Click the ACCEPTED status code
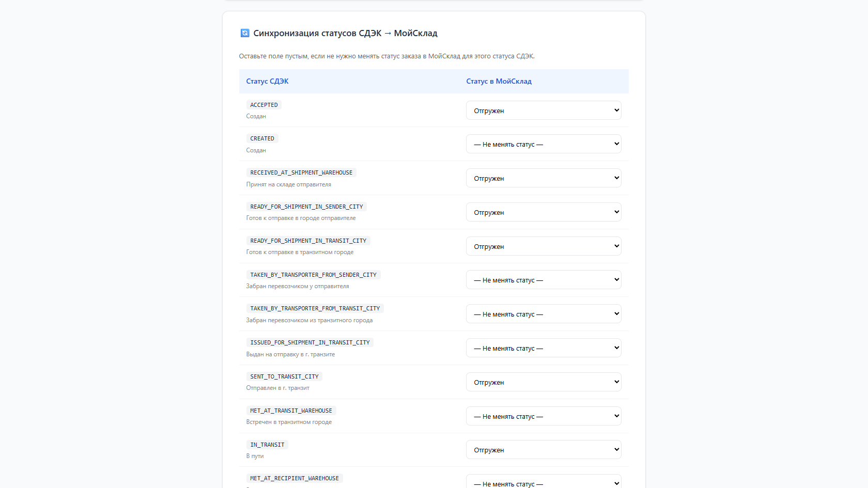Viewport: 868px width, 488px height. pos(264,105)
